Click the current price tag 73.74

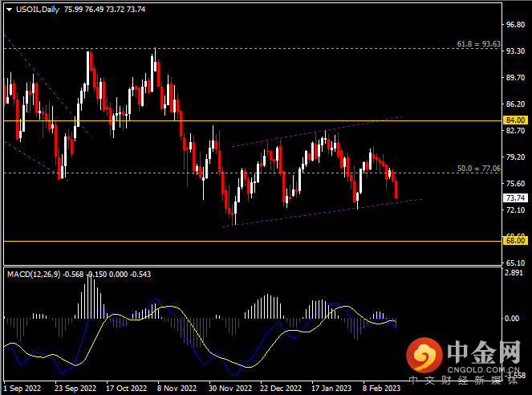514,198
